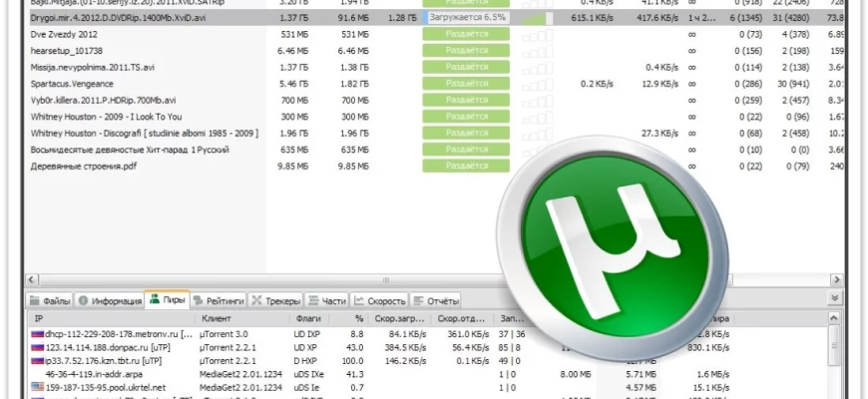Viewport: 868px width, 399px height.
Task: Collapse the details pane with double-chevron button
Action: click(835, 298)
